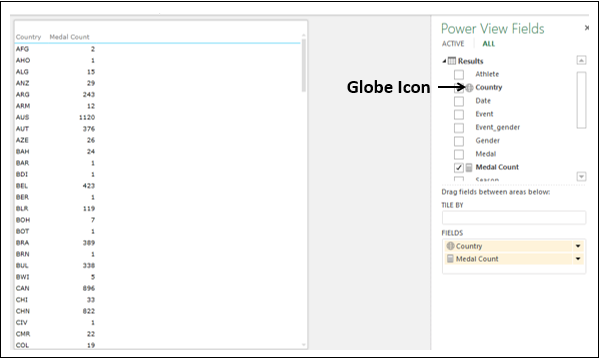Viewport: 600px width, 360px height.
Task: Click the Country column header
Action: pos(28,37)
